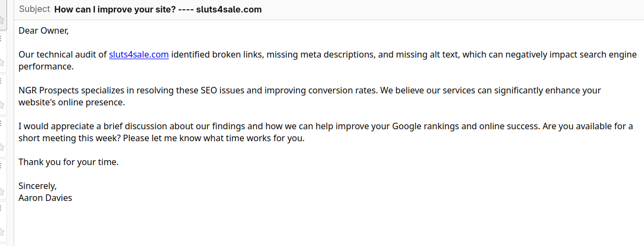This screenshot has width=644, height=246.
Task: Click the sender name Aaron Davies
Action: click(45, 198)
